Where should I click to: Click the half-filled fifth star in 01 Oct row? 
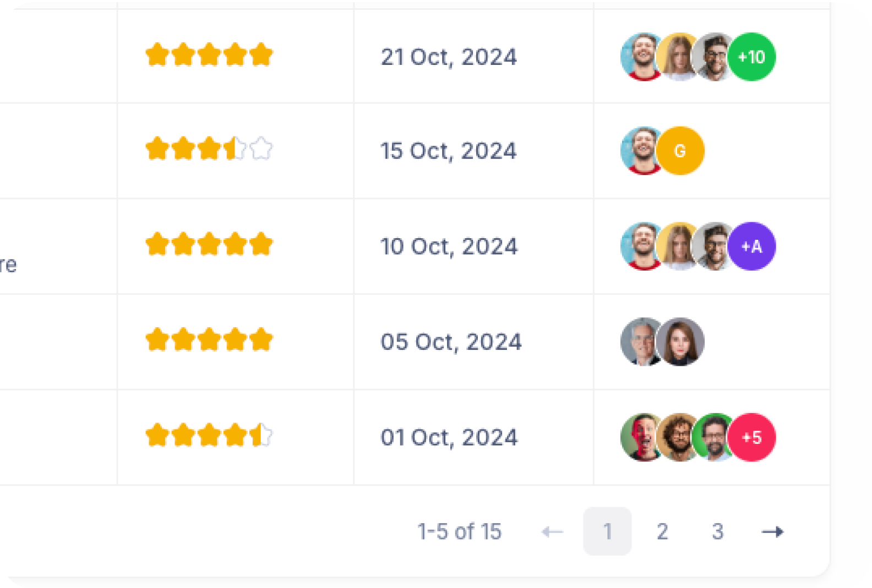(x=261, y=435)
